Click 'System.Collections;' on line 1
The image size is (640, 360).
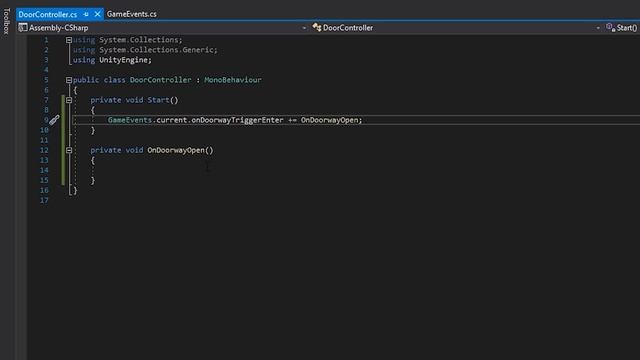(x=141, y=40)
